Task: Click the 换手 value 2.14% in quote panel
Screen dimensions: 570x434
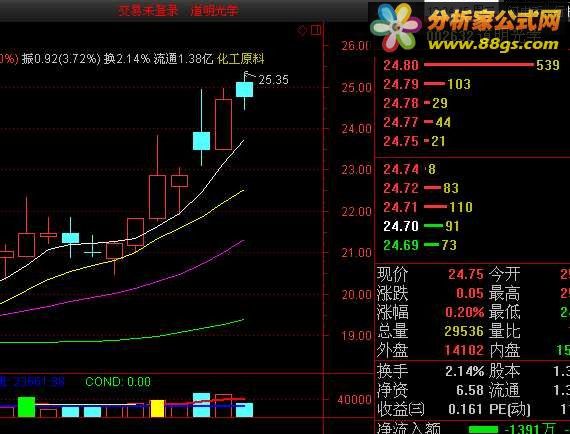Action: tap(465, 371)
